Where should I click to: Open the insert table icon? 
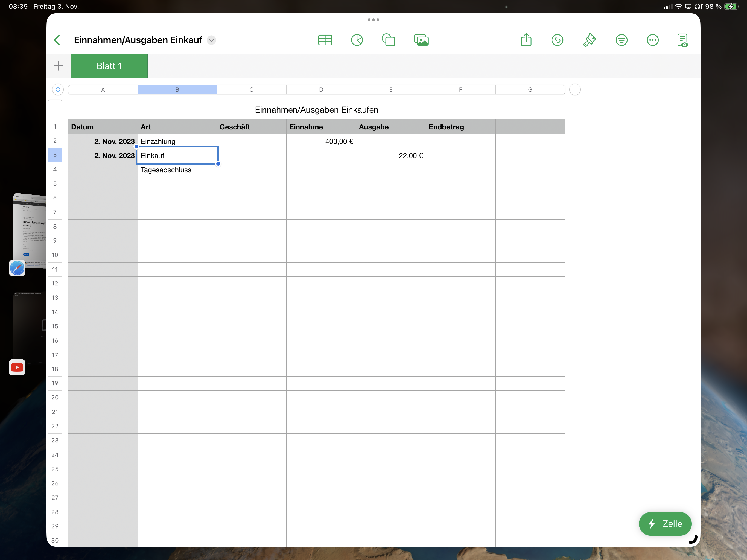(325, 40)
